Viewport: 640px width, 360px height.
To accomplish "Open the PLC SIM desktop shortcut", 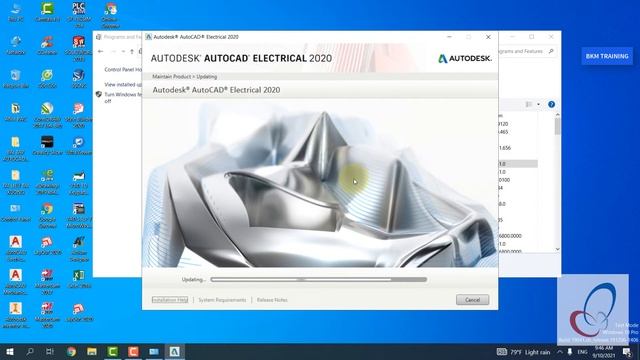I will coord(79,14).
